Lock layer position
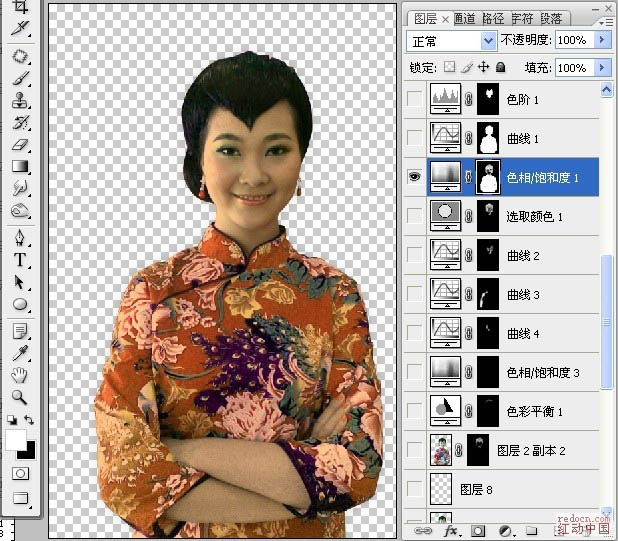This screenshot has height=541, width=618. [484, 67]
